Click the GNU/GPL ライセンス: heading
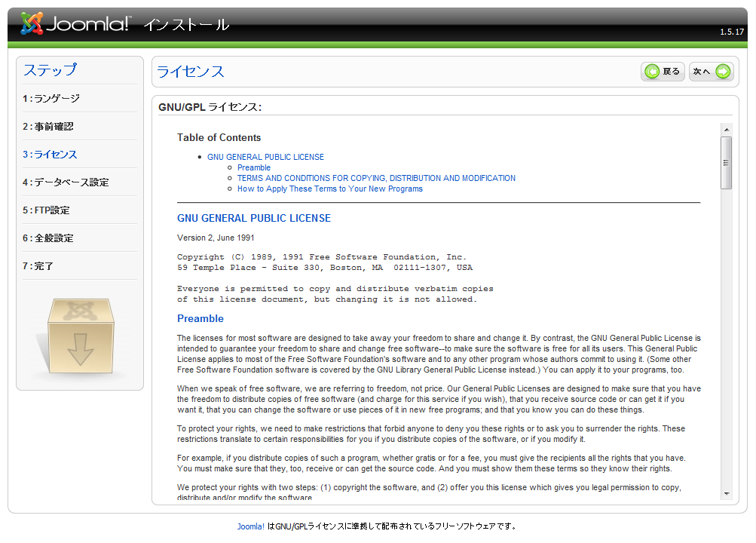The height and width of the screenshot is (543, 756). tap(210, 107)
